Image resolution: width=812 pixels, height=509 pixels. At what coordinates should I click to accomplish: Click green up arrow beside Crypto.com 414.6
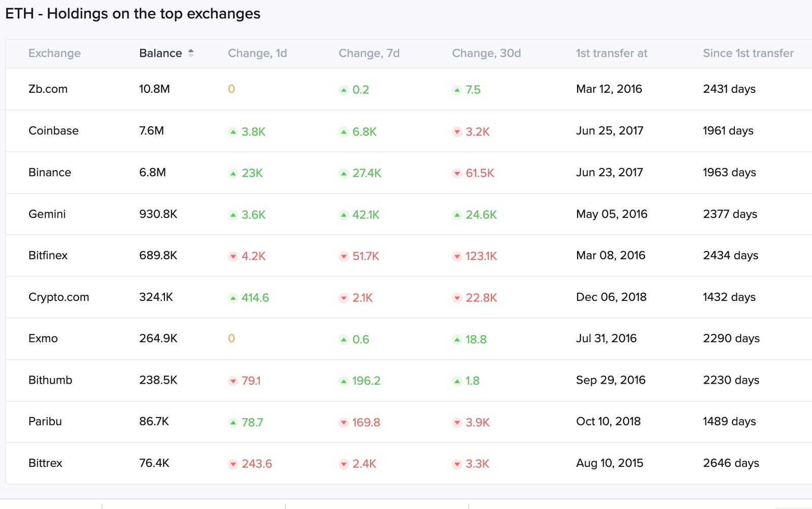point(233,298)
